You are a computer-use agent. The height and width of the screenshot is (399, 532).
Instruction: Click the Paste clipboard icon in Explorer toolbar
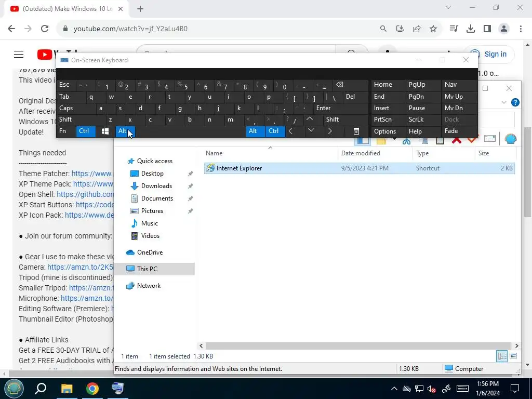tap(440, 140)
